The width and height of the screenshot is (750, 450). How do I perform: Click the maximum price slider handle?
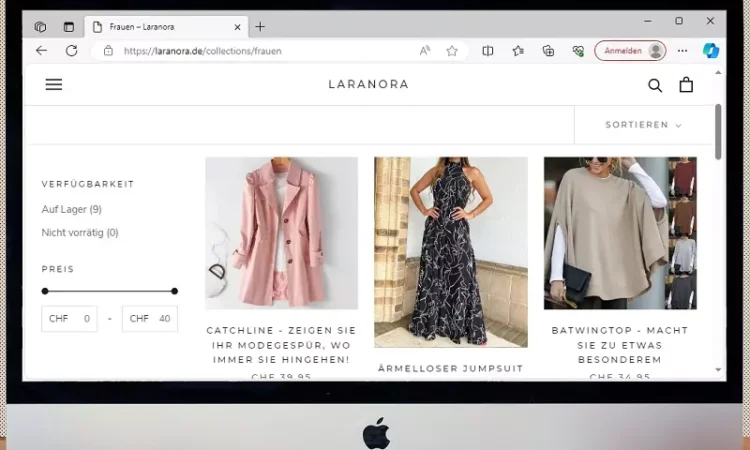point(175,291)
